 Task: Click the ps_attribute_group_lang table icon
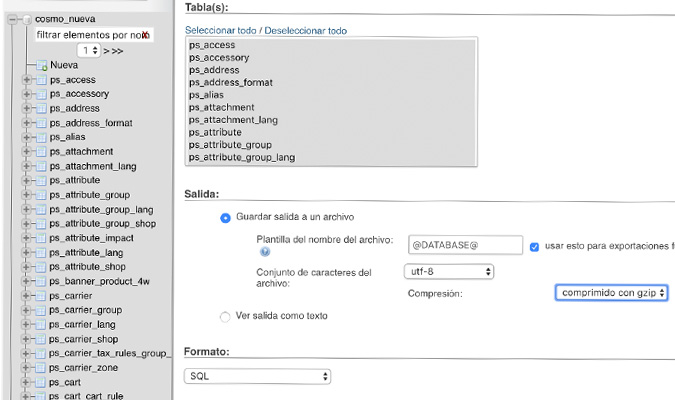coord(41,210)
